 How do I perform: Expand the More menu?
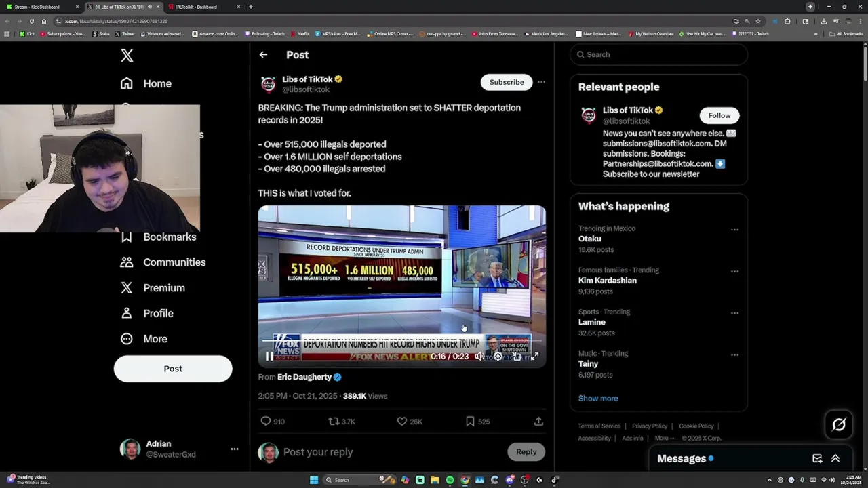(x=144, y=339)
